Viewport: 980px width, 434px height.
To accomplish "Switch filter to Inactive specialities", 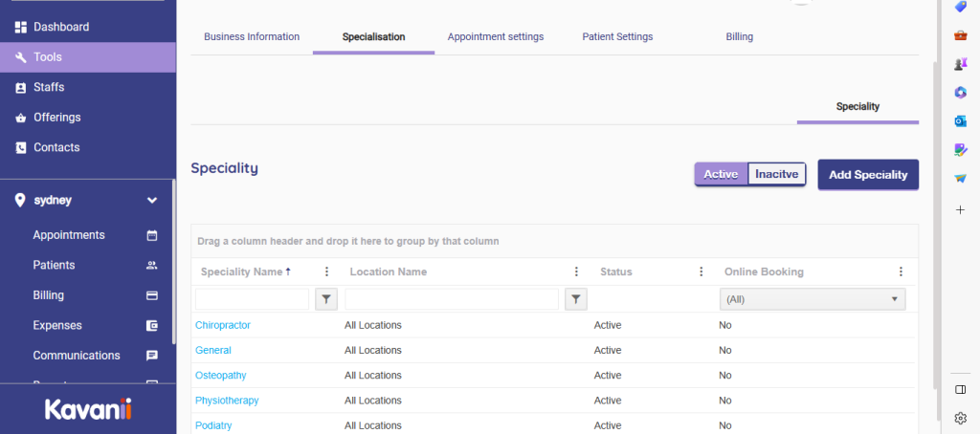I will click(x=776, y=174).
